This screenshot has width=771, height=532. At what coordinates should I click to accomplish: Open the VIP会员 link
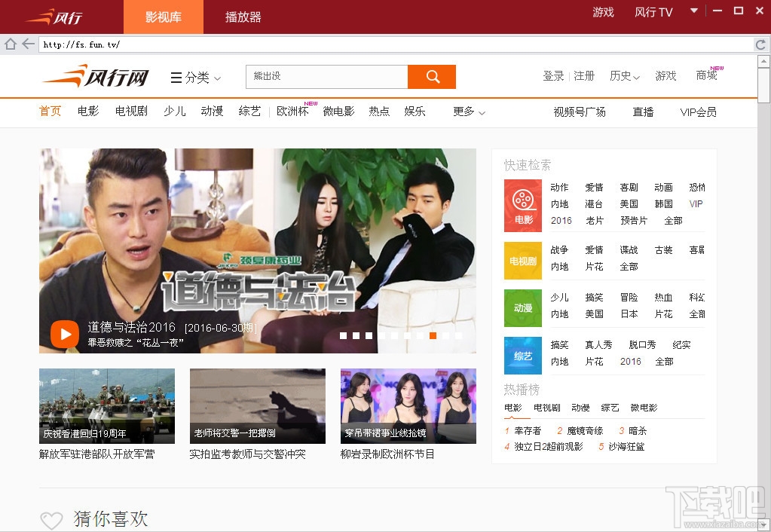[698, 112]
